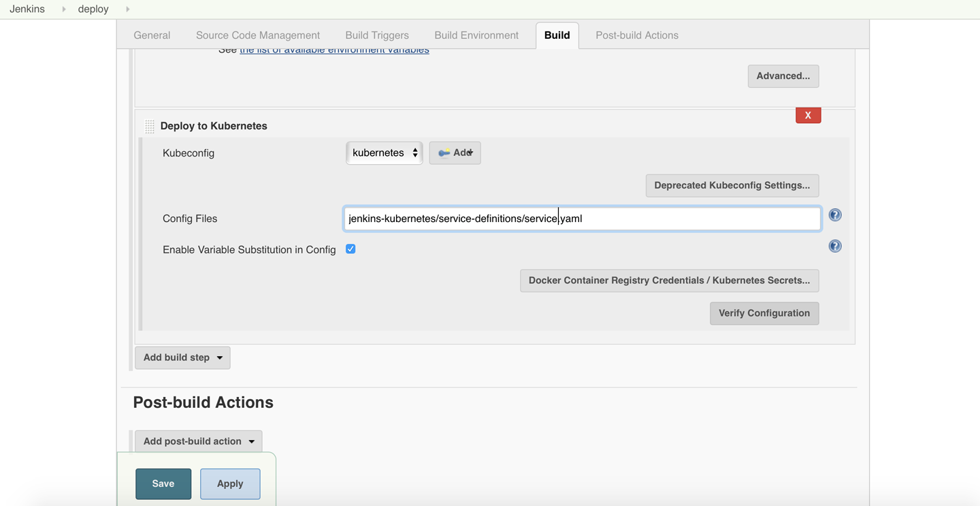Click breadcrumb arrow after deploy

click(127, 10)
